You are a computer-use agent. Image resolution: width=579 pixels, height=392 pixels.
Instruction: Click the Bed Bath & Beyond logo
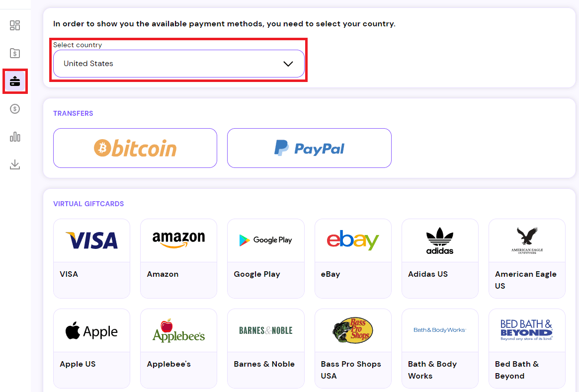point(527,330)
